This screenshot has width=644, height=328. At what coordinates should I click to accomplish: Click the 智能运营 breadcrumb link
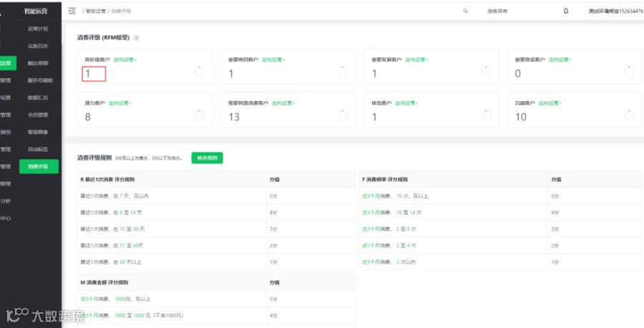[95, 11]
